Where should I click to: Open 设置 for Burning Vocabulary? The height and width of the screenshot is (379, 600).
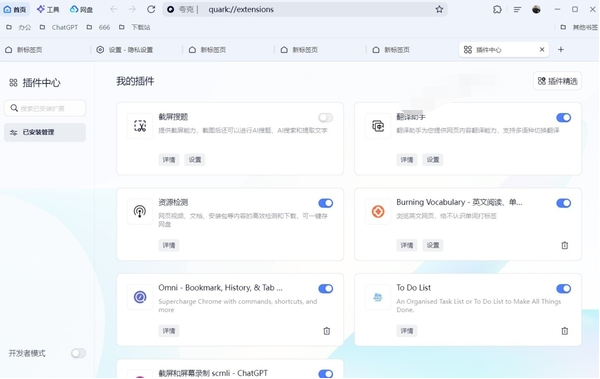433,245
